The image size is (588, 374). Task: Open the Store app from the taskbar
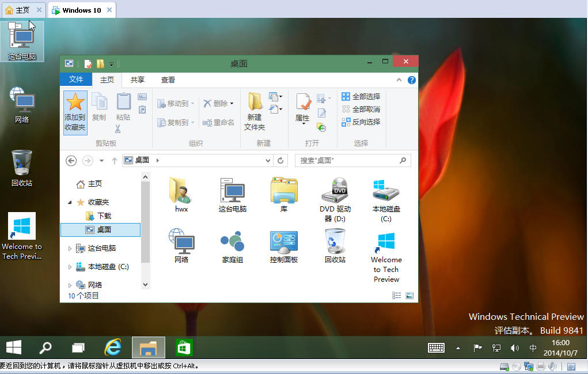coord(184,347)
